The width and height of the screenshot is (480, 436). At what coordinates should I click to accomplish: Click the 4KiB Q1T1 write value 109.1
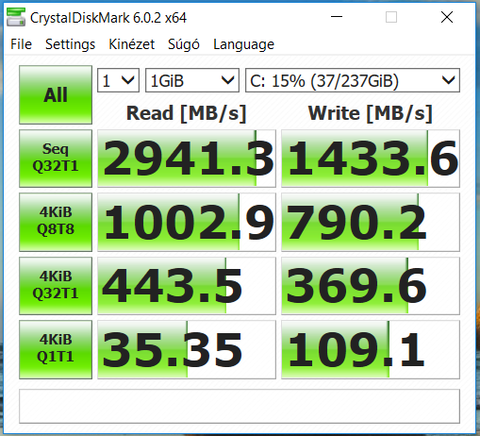coord(371,349)
